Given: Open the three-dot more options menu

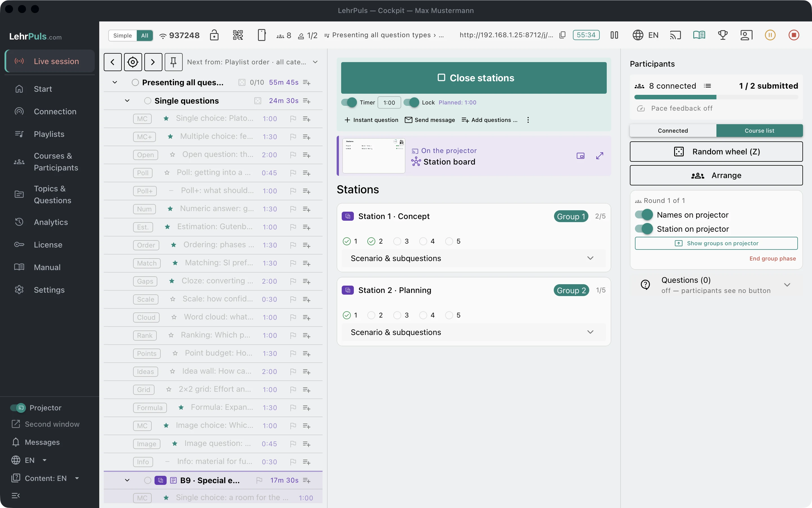Looking at the screenshot, I should (x=528, y=120).
